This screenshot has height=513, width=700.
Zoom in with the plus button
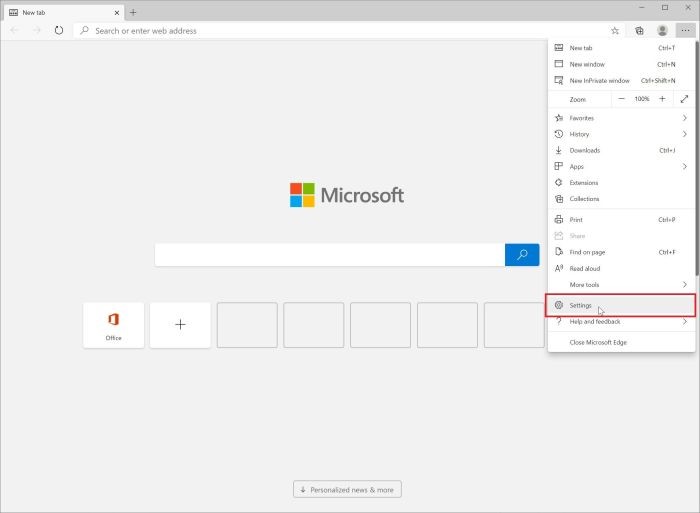[x=662, y=99]
